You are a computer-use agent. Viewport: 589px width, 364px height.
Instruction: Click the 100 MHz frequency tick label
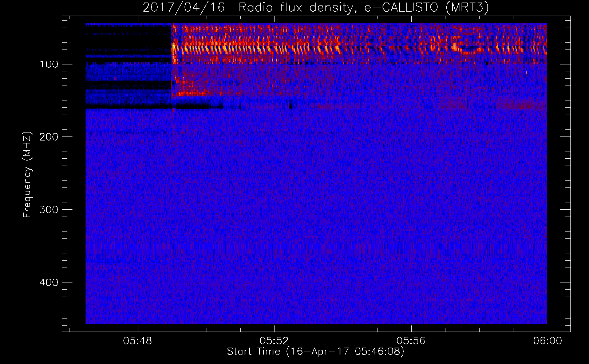(x=49, y=64)
